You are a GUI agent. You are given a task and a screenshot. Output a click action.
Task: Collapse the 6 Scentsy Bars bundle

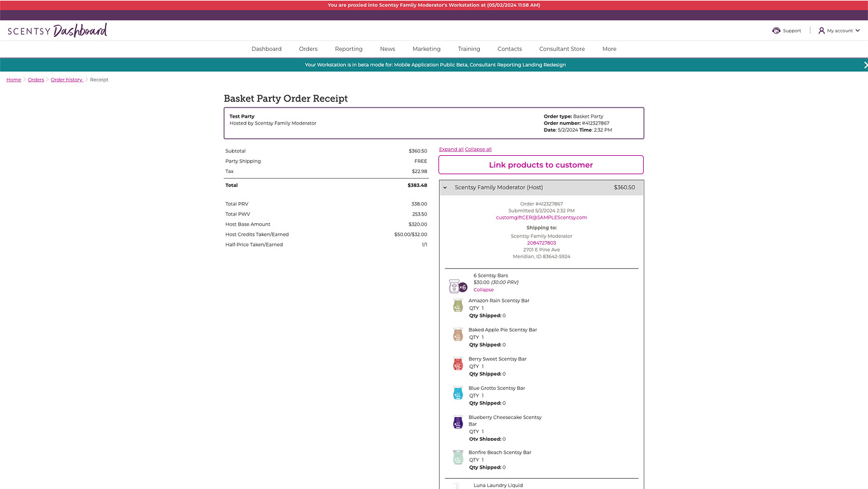pyautogui.click(x=484, y=290)
